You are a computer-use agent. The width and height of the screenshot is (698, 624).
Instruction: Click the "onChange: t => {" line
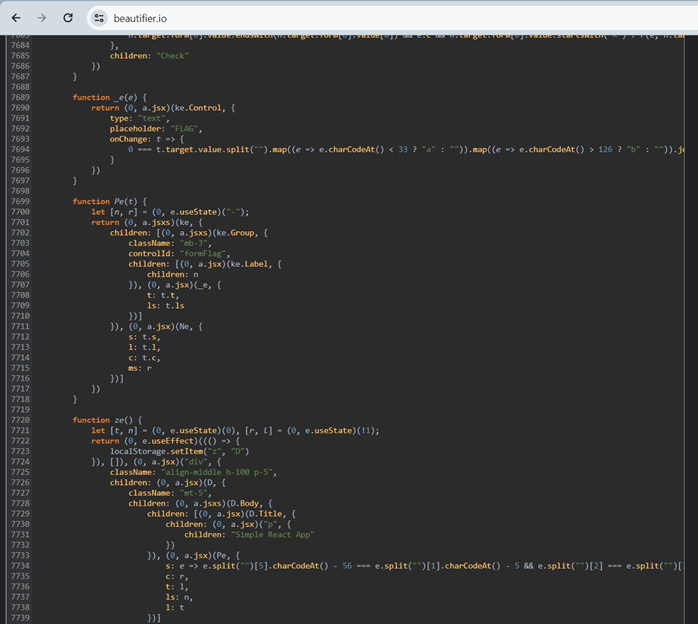click(x=147, y=139)
